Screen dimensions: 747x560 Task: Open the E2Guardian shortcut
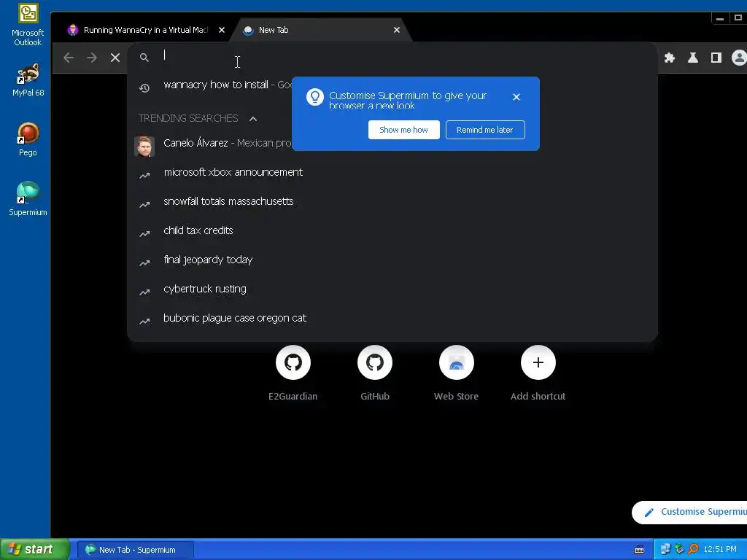click(293, 374)
